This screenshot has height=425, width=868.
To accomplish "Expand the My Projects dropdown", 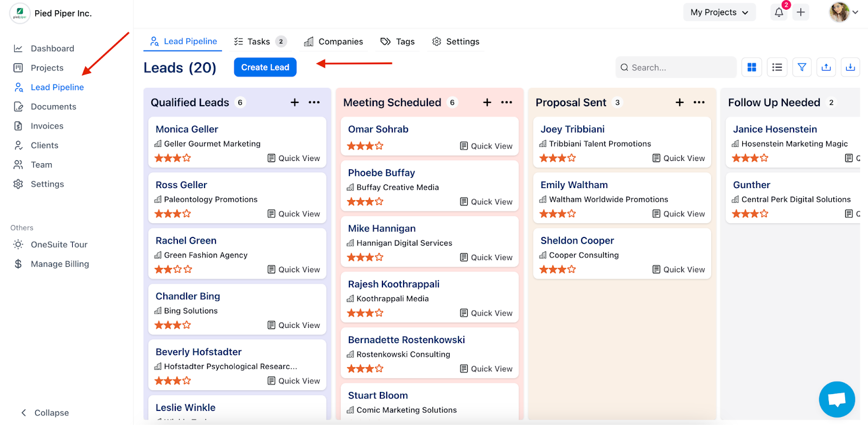I will [x=719, y=12].
